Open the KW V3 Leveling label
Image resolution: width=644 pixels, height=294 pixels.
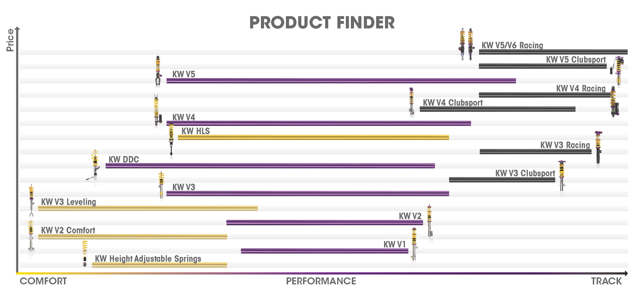[69, 202]
